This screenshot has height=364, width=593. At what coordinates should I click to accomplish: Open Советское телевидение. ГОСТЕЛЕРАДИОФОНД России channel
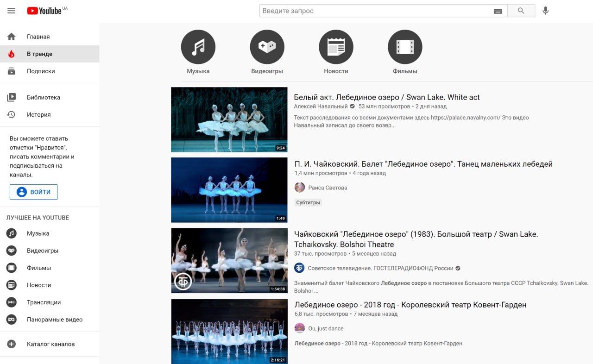click(x=380, y=268)
